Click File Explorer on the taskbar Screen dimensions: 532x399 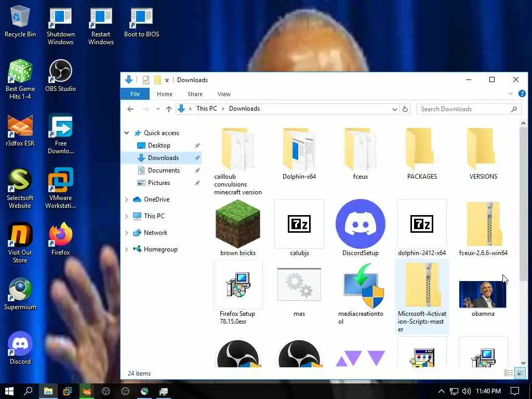click(x=48, y=391)
